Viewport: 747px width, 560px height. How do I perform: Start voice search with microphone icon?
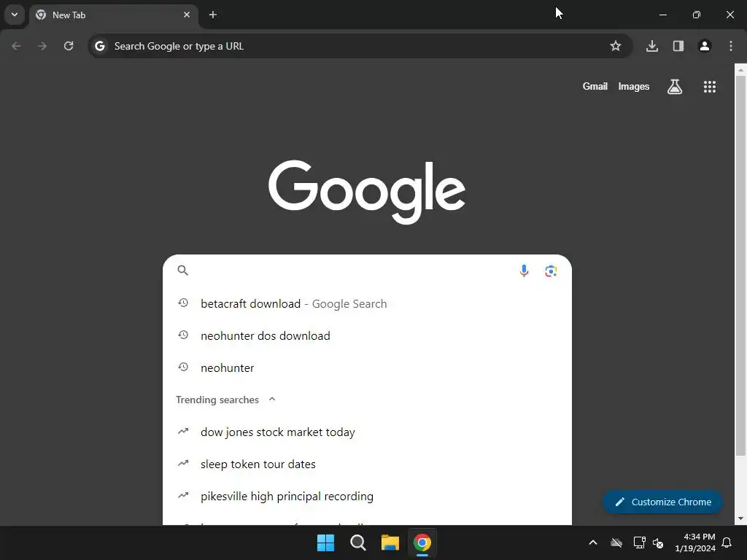pyautogui.click(x=524, y=271)
